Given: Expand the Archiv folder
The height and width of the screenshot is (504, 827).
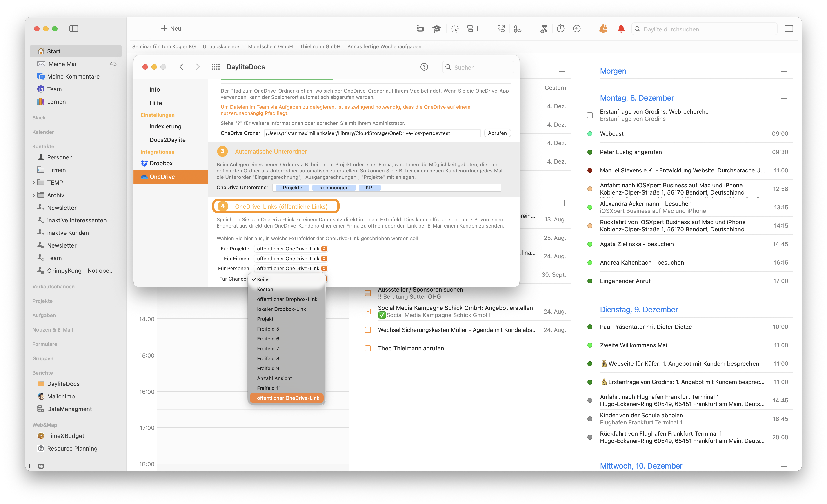Looking at the screenshot, I should click(33, 195).
